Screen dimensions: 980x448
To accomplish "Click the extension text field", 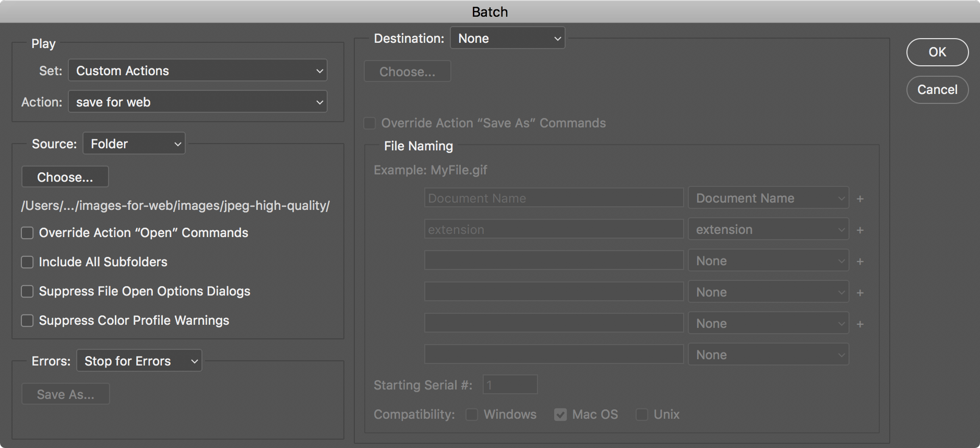I will point(554,229).
